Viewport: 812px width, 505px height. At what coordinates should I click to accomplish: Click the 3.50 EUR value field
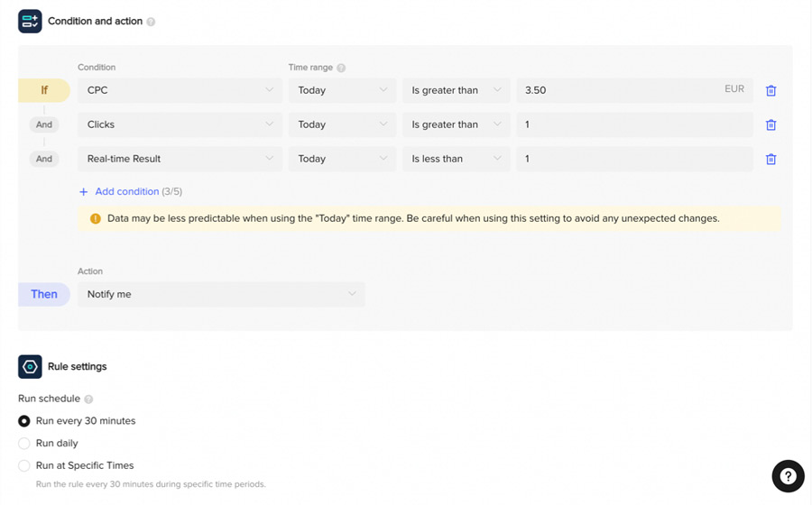point(618,90)
